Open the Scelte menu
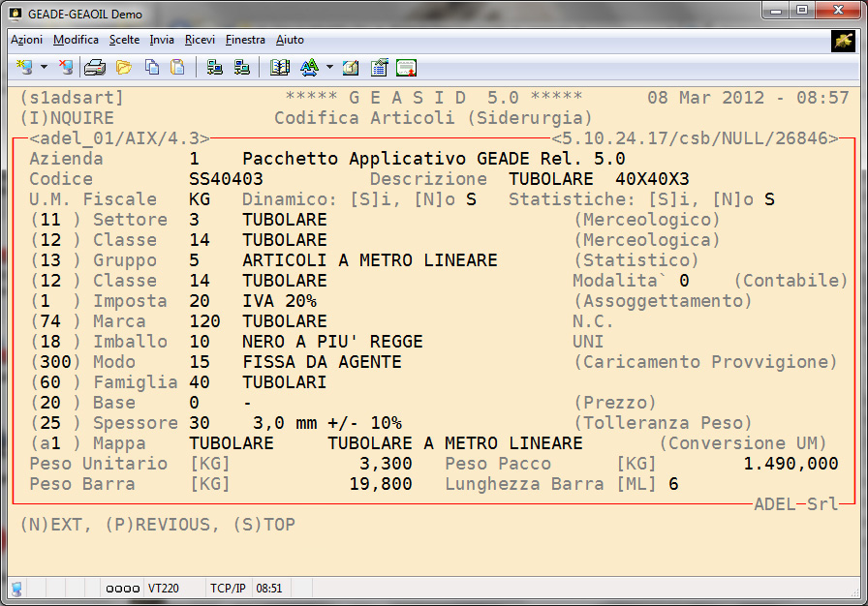The width and height of the screenshot is (868, 606). click(x=124, y=40)
